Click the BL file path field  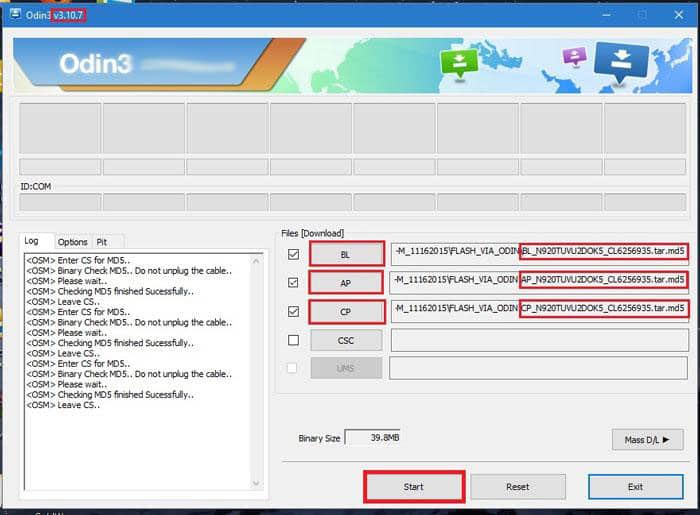pos(540,253)
